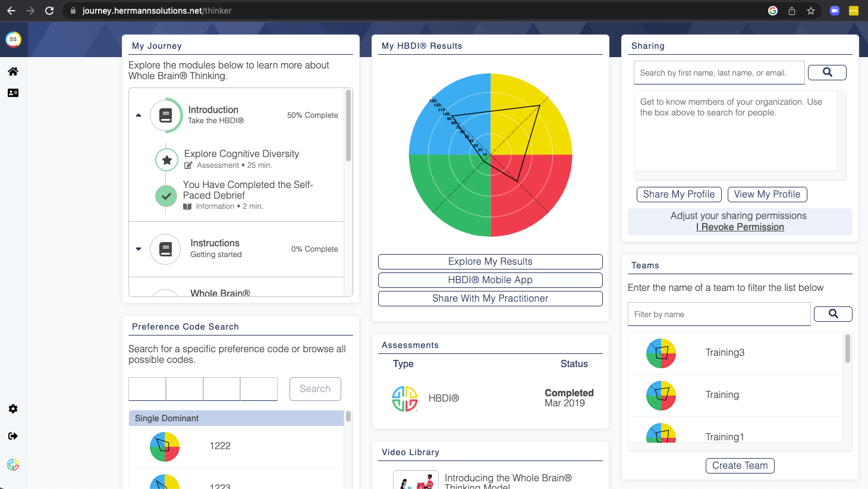The height and width of the screenshot is (489, 868).
Task: Select preference code 1222
Action: pos(220,446)
